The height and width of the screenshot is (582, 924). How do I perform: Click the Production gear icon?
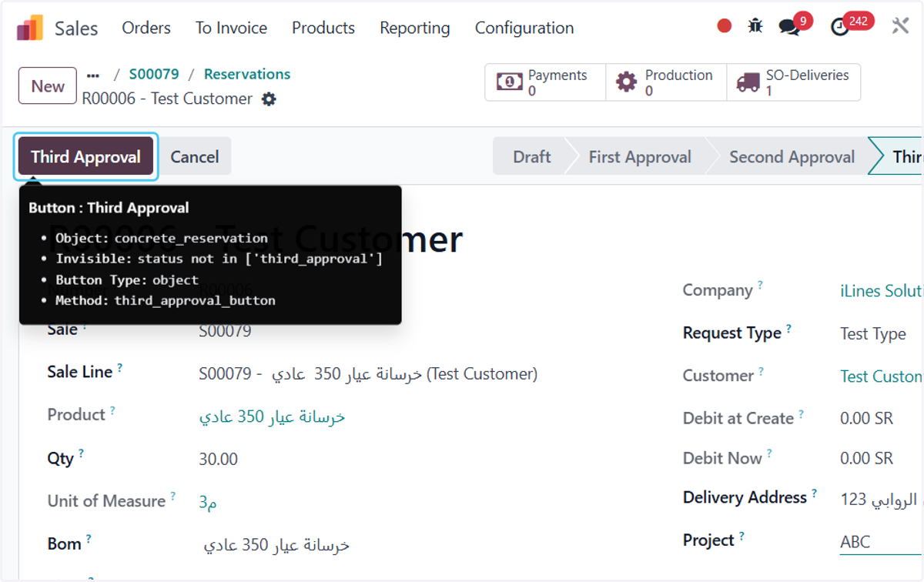click(x=627, y=82)
